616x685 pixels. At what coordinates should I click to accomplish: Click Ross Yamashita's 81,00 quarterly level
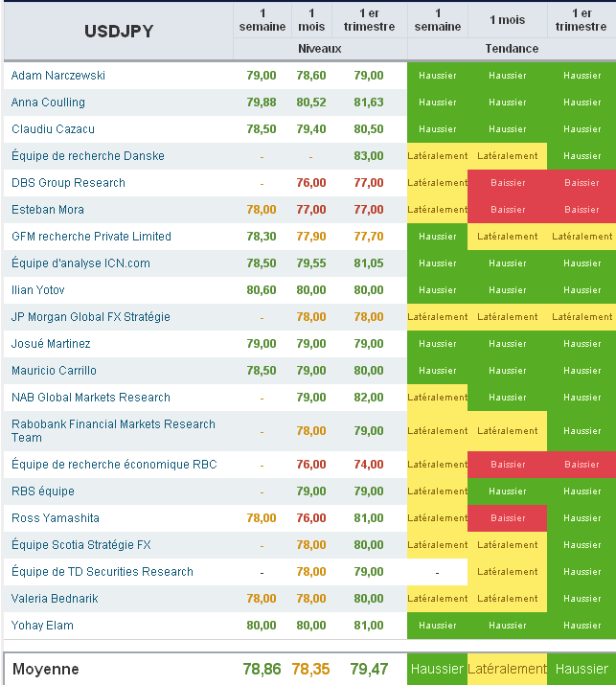(369, 518)
